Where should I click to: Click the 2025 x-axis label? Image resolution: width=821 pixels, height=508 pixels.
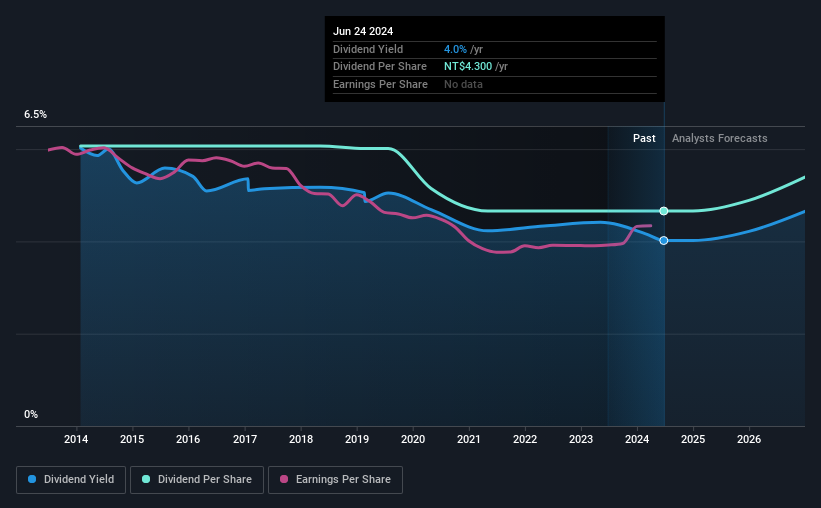pyautogui.click(x=693, y=439)
